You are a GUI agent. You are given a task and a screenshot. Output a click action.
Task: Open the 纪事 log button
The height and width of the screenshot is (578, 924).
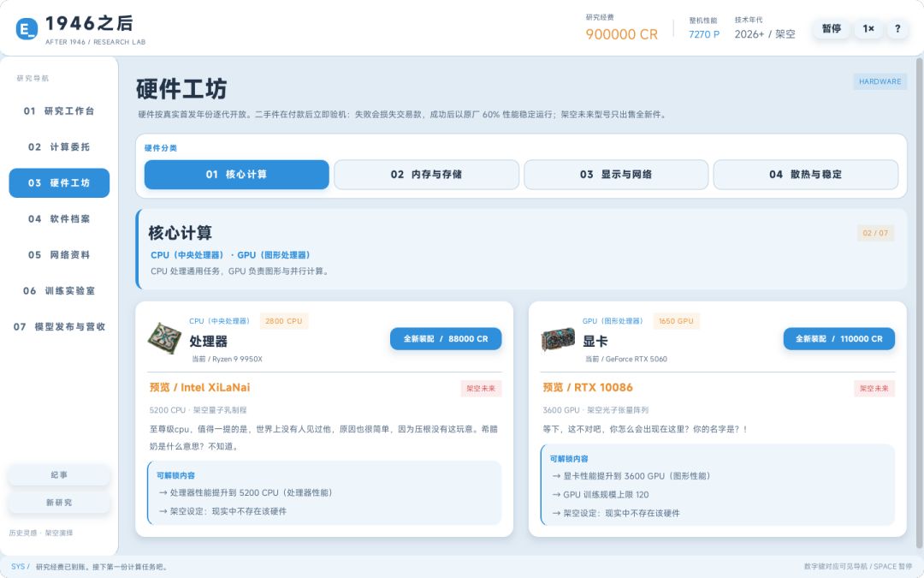59,474
